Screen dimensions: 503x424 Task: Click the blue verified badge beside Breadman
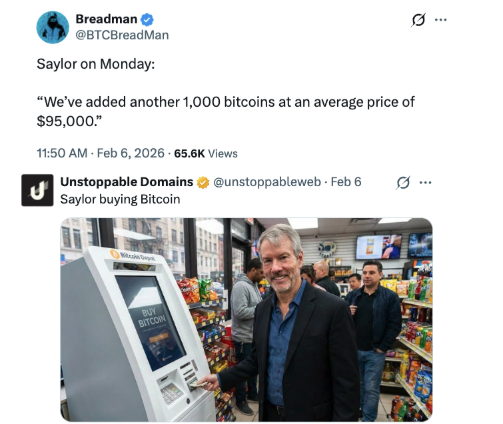(x=147, y=20)
